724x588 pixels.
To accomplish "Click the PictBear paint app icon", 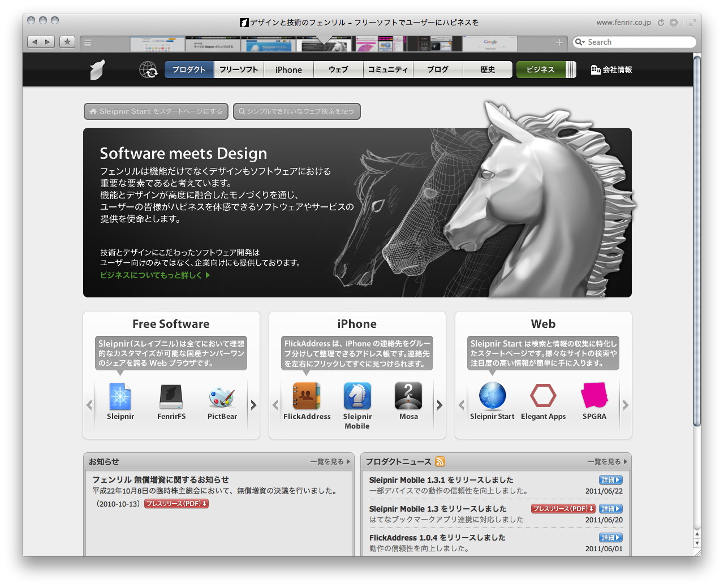I will pos(222,396).
